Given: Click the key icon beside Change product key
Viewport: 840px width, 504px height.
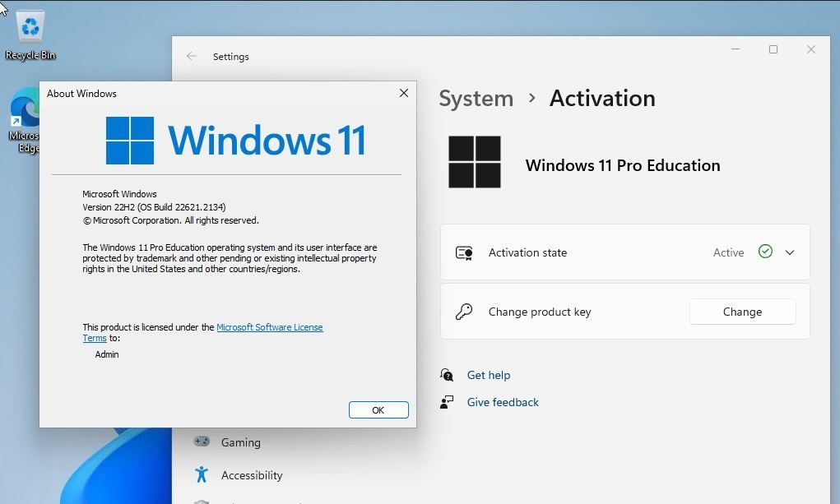Looking at the screenshot, I should tap(464, 311).
